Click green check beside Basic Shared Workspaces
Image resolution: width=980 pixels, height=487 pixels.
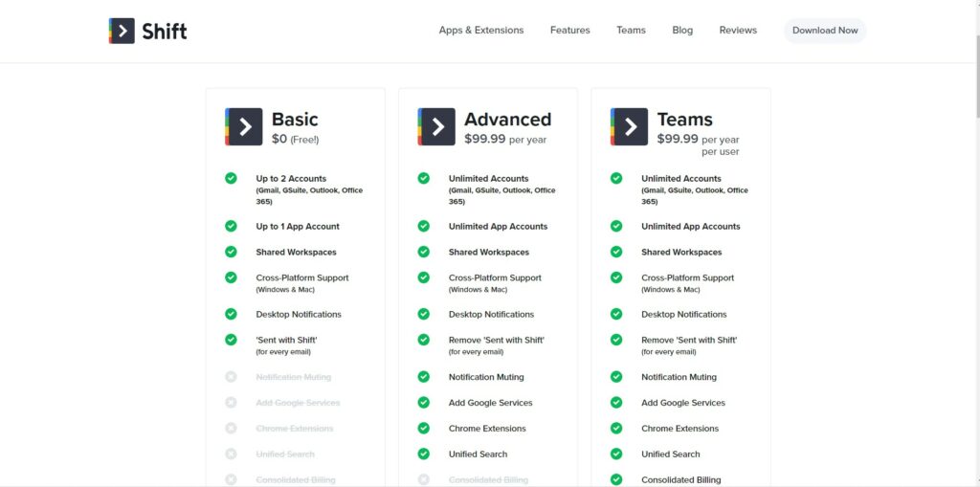tap(232, 252)
